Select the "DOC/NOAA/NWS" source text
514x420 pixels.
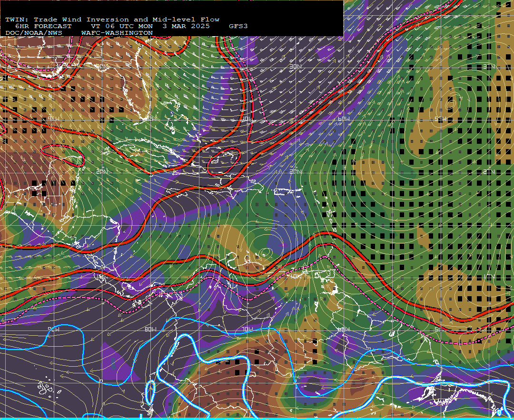point(34,33)
